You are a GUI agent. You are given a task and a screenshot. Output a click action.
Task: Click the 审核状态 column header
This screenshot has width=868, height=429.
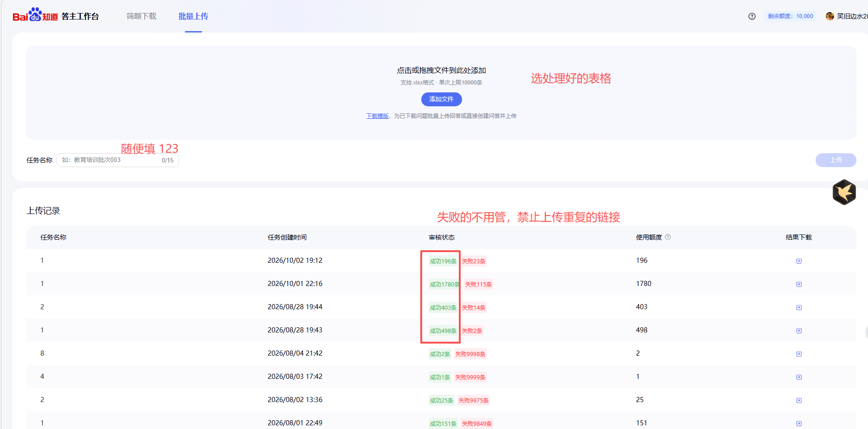pos(442,237)
